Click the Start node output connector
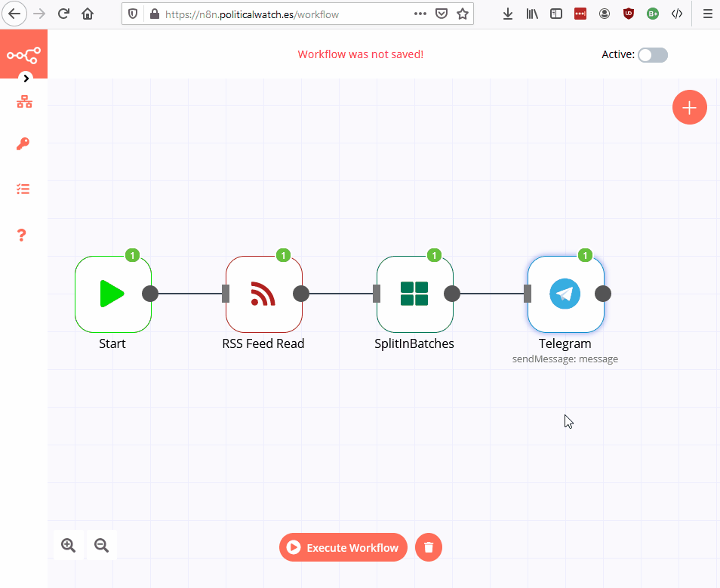This screenshot has height=588, width=720. coord(150,294)
